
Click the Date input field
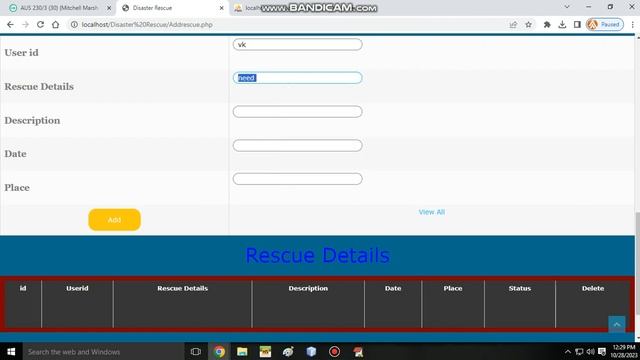[297, 145]
